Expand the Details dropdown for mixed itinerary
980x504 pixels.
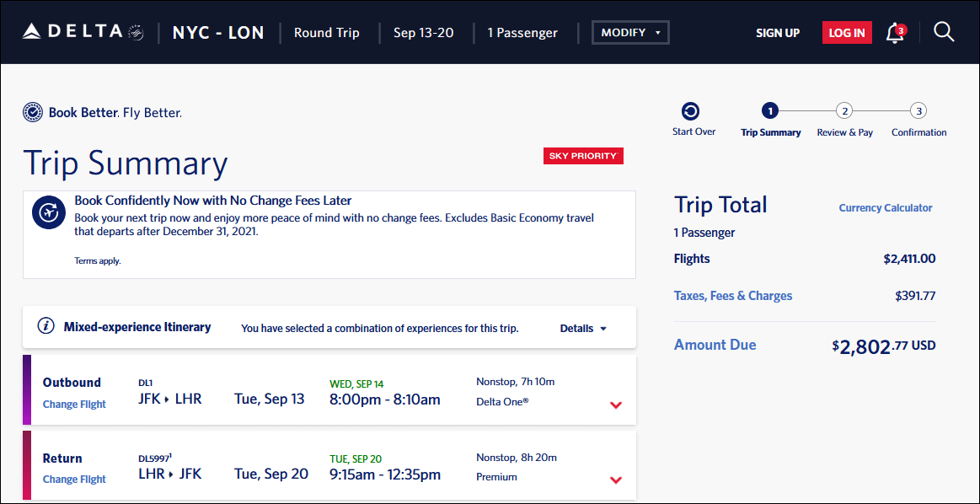pyautogui.click(x=583, y=328)
